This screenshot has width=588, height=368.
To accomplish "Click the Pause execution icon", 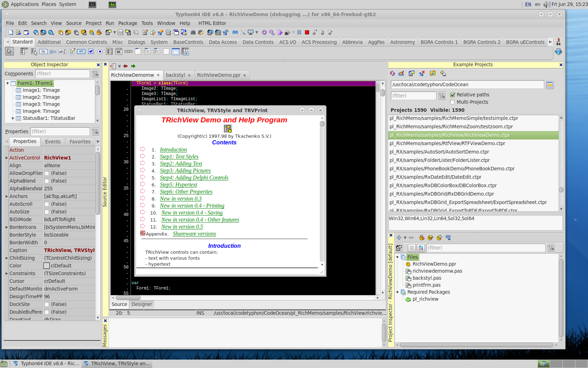I will (299, 32).
